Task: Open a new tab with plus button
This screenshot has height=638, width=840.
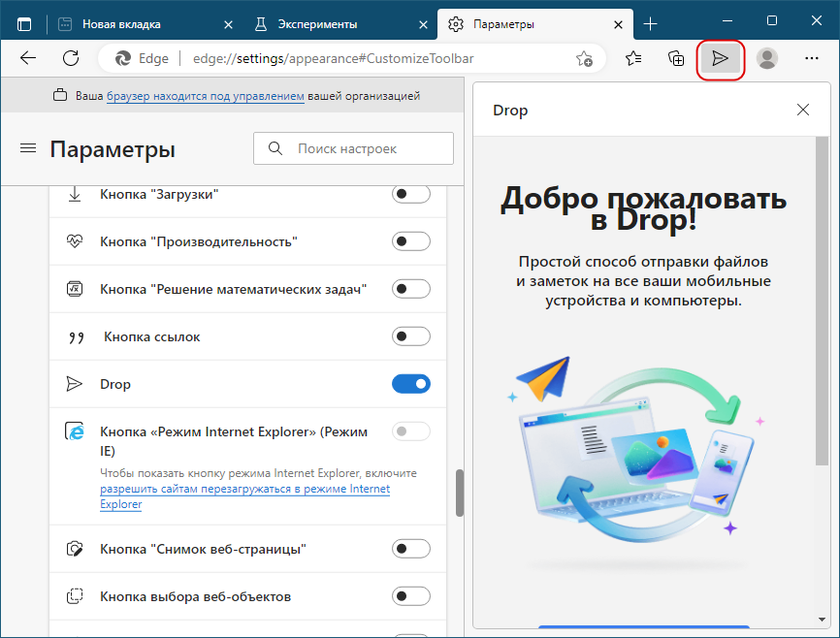Action: pos(650,24)
